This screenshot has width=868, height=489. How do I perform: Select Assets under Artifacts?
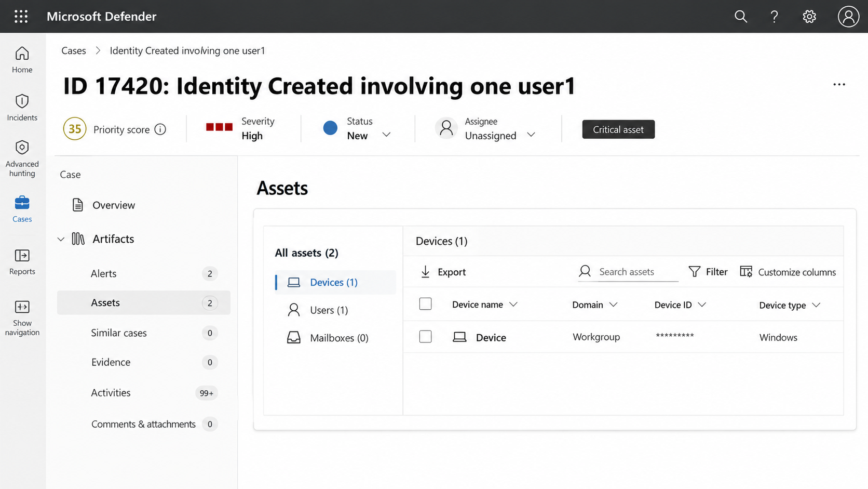144,302
